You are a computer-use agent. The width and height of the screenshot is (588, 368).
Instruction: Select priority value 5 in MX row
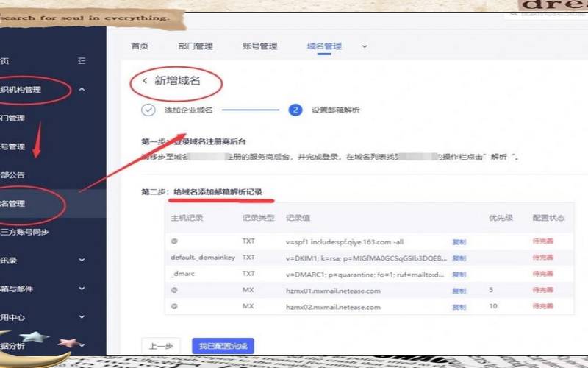(491, 290)
